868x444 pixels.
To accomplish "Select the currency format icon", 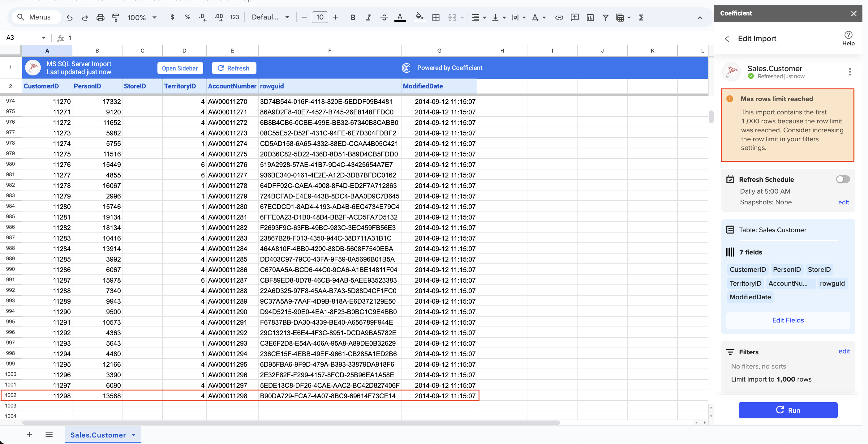I will click(x=172, y=17).
